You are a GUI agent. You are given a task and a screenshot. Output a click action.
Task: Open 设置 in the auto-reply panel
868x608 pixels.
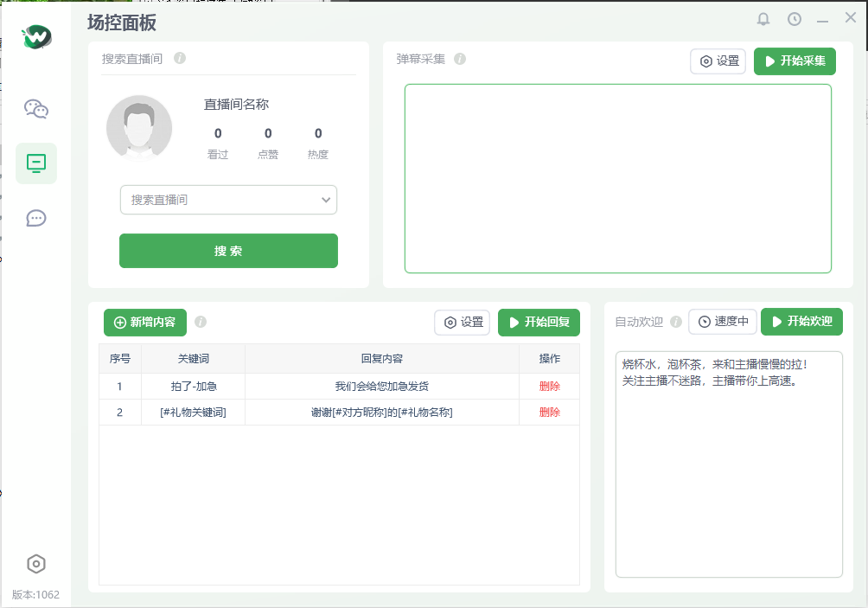(462, 321)
